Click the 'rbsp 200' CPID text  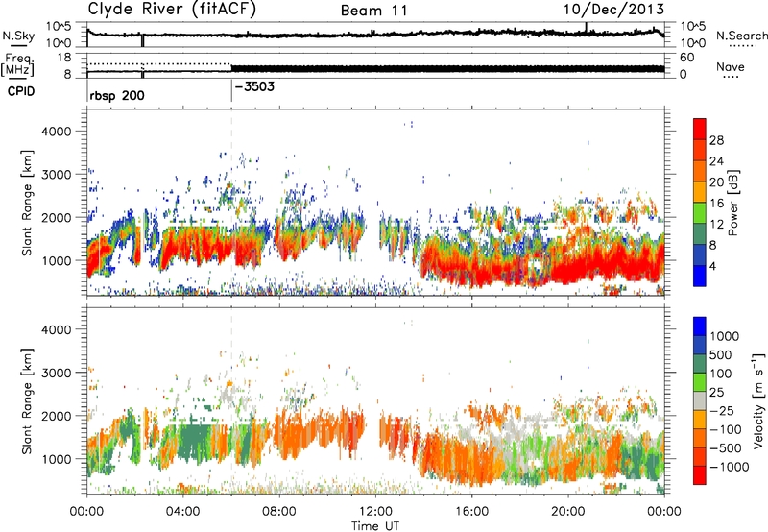point(117,95)
